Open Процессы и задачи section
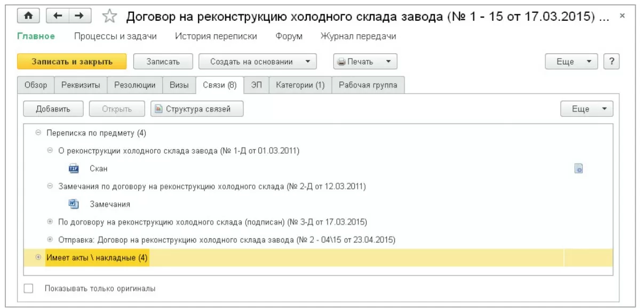The height and width of the screenshot is (308, 644). 116,36
